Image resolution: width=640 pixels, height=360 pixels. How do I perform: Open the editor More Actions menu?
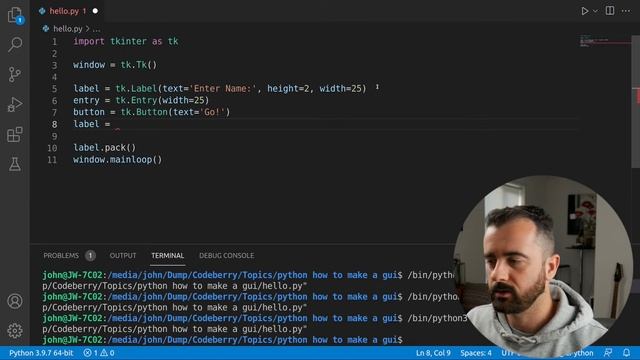626,11
